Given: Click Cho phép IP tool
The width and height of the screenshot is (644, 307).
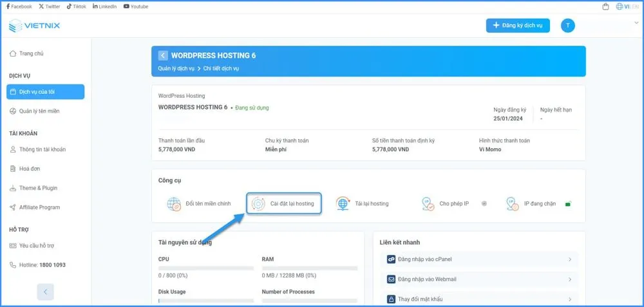Looking at the screenshot, I should pyautogui.click(x=445, y=203).
